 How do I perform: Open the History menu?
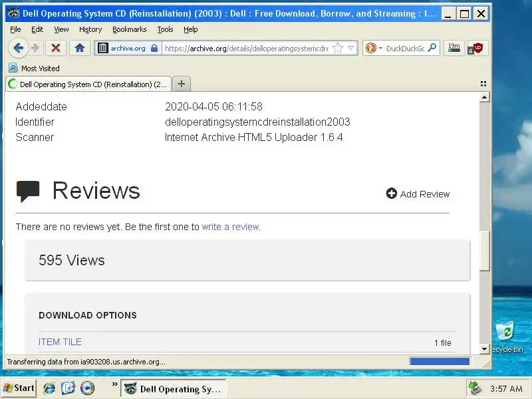(x=90, y=29)
